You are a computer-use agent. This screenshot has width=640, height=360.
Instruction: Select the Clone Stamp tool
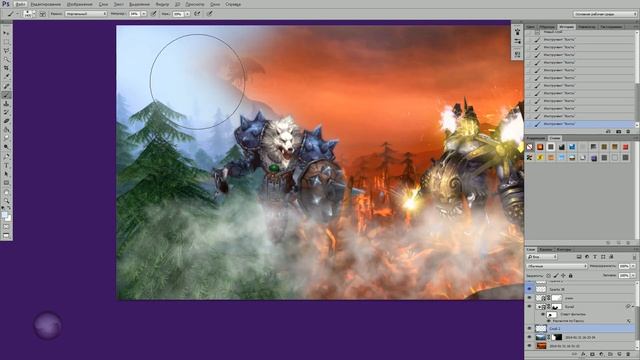pyautogui.click(x=6, y=104)
